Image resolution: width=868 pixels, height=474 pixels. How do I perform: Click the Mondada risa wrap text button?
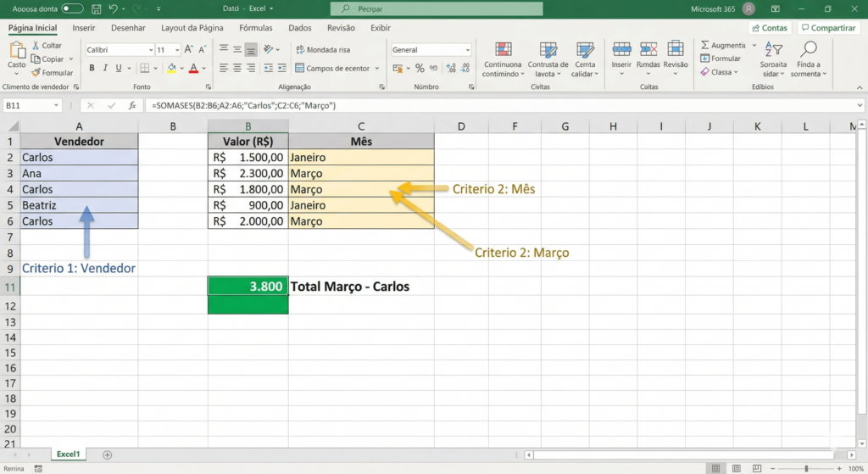[x=323, y=50]
